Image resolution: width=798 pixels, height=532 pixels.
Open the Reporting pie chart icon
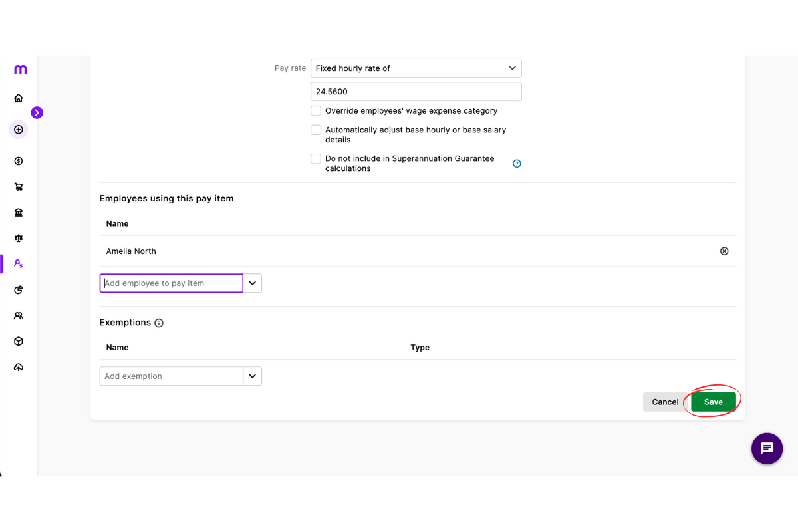tap(19, 290)
